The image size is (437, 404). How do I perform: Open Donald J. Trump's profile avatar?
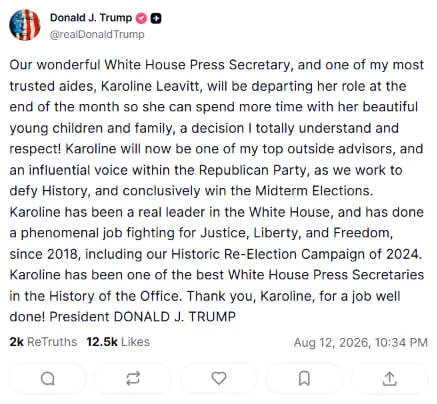coord(25,25)
